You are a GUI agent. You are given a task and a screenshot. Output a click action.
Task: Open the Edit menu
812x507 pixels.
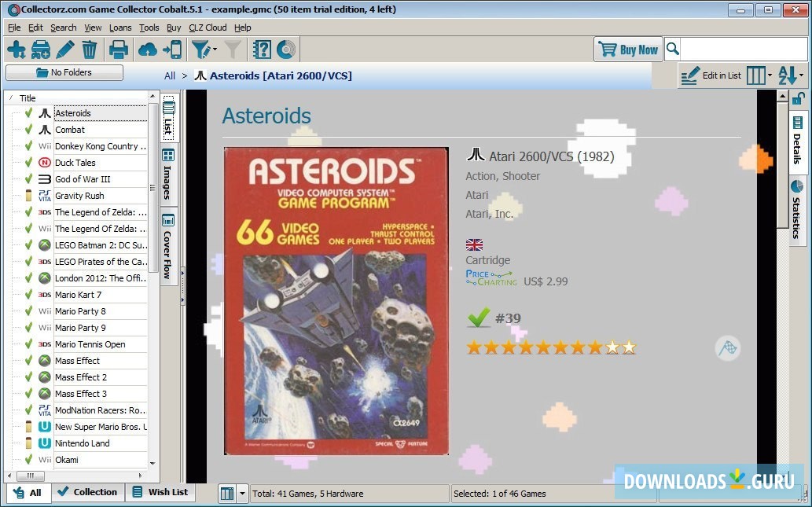click(x=35, y=28)
